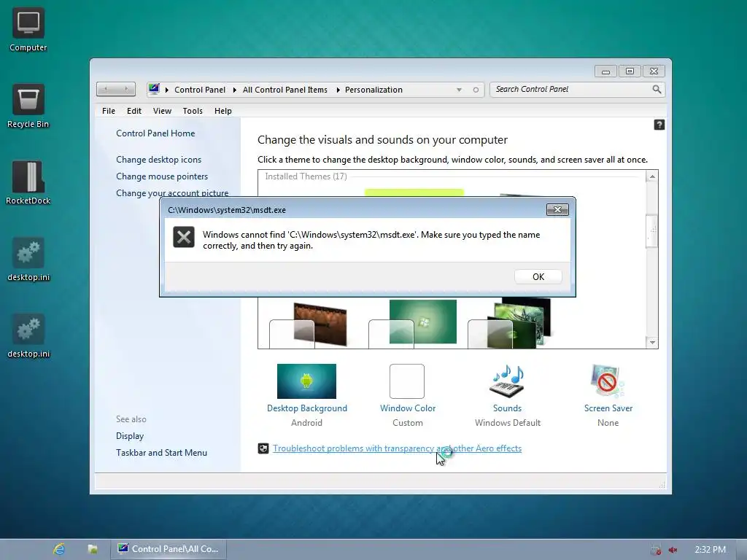Open the Help menu
Viewport: 747px width, 560px height.
[223, 111]
